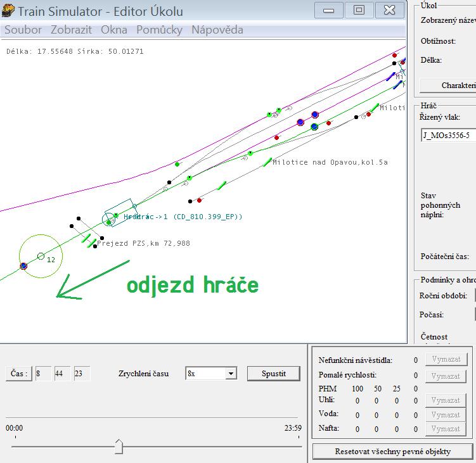This screenshot has width=476, height=463.
Task: Open the Soubor menu
Action: (23, 30)
